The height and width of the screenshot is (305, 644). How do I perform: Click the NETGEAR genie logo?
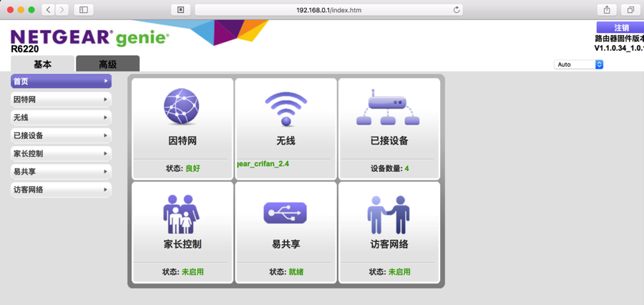pos(89,38)
